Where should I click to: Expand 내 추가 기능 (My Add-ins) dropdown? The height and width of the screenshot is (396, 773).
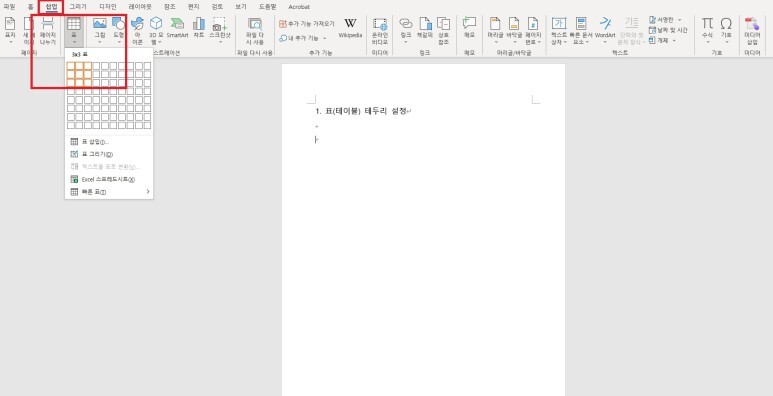pos(325,38)
